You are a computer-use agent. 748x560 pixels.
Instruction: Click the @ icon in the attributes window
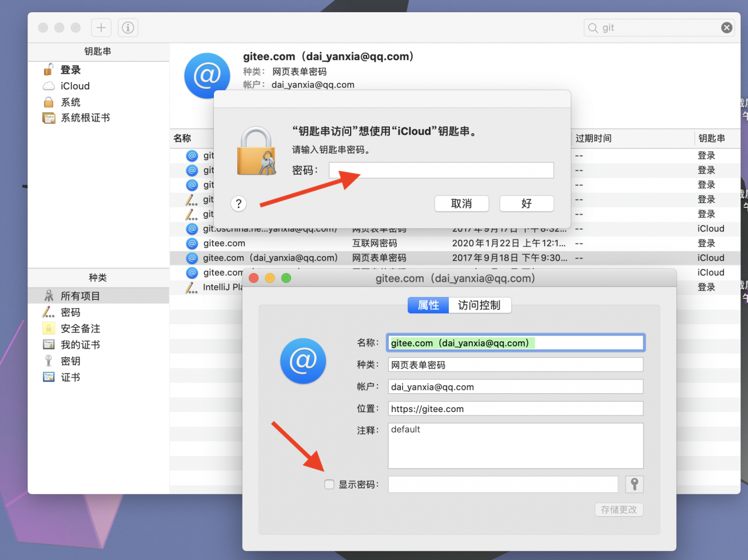pos(303,361)
